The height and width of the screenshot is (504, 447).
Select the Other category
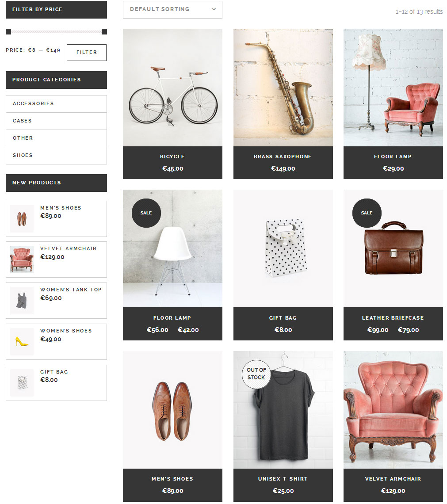coord(56,138)
